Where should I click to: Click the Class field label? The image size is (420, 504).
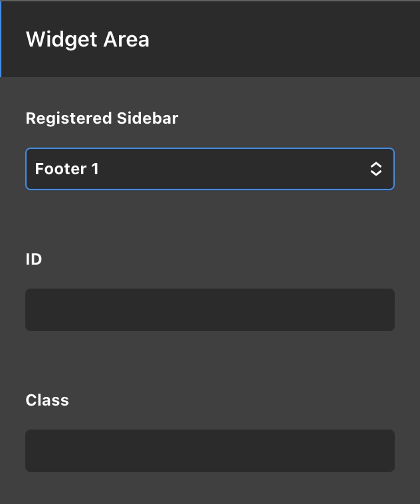[47, 400]
